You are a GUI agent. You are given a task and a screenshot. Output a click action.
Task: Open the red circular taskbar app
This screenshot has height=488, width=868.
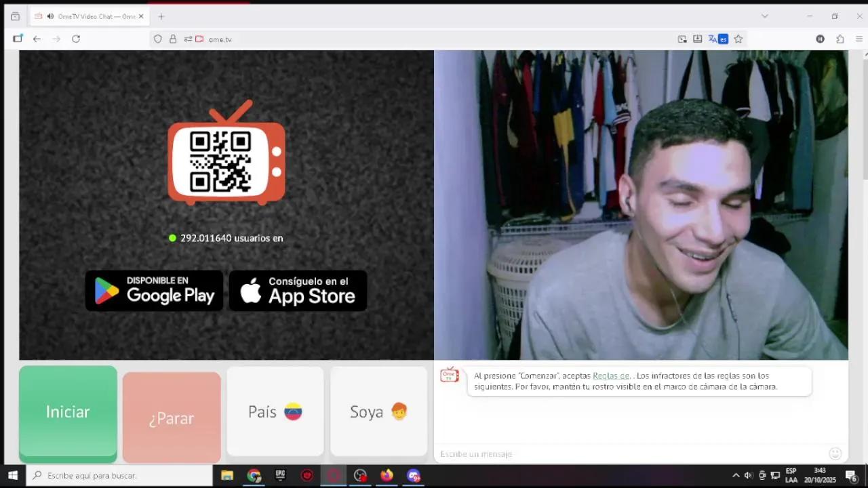click(x=307, y=476)
